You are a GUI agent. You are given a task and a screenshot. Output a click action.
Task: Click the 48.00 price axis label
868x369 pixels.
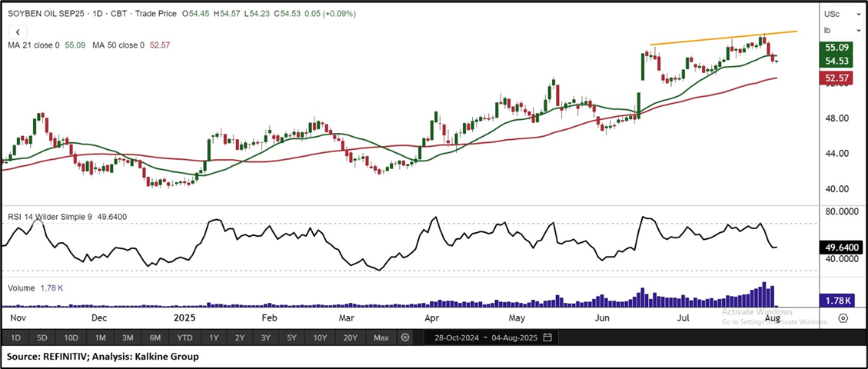tap(836, 118)
